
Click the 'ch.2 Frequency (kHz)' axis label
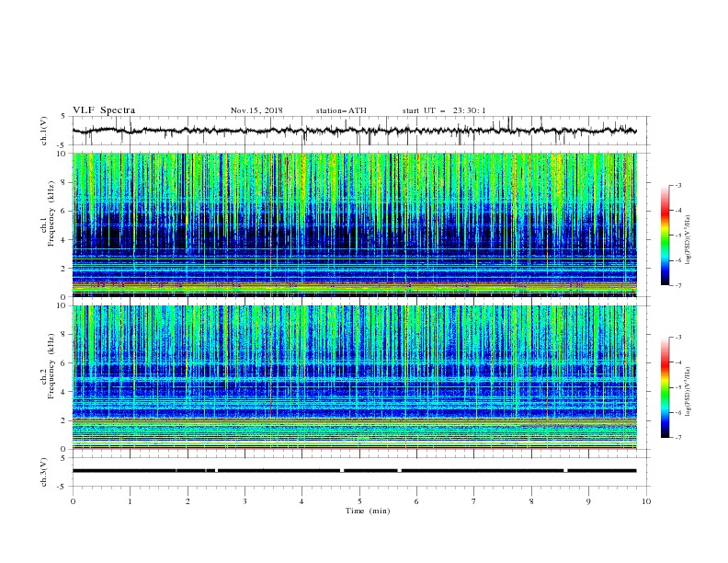point(48,366)
